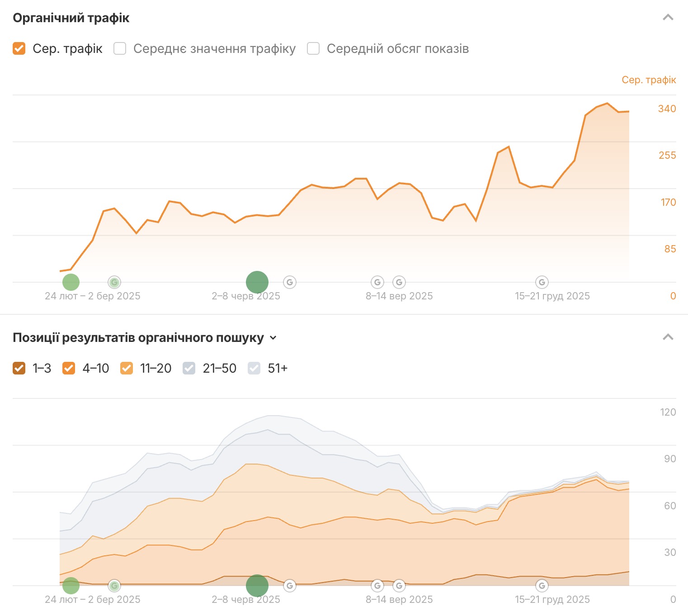
Task: Collapse the organic positions section chevron
Action: (x=668, y=337)
